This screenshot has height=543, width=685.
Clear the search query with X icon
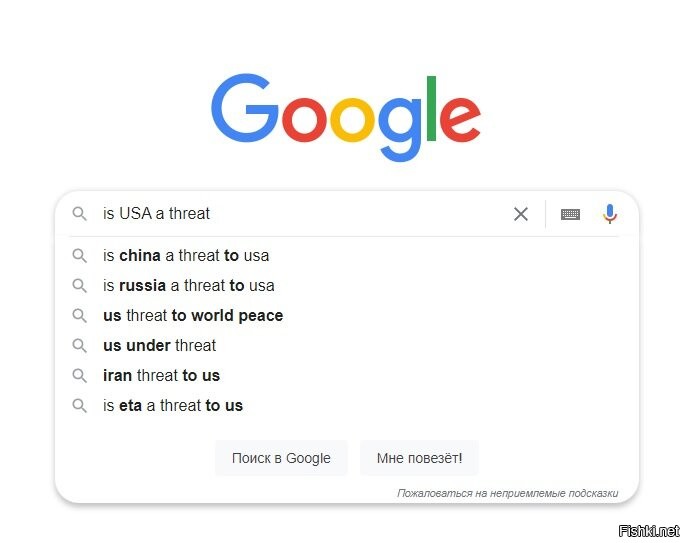pyautogui.click(x=520, y=214)
